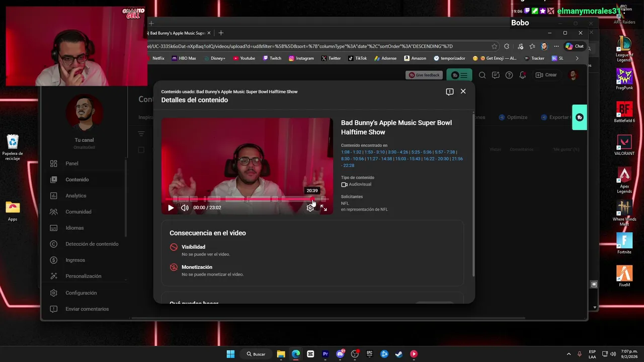The width and height of the screenshot is (644, 362).
Task: Open the temporizador bookmark
Action: [449, 58]
